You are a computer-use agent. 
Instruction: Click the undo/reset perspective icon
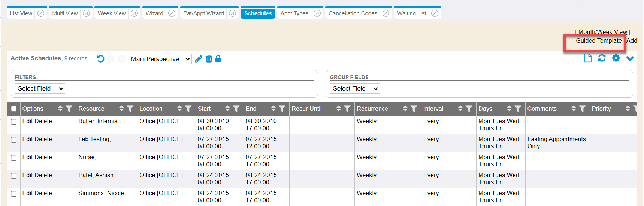tap(100, 59)
